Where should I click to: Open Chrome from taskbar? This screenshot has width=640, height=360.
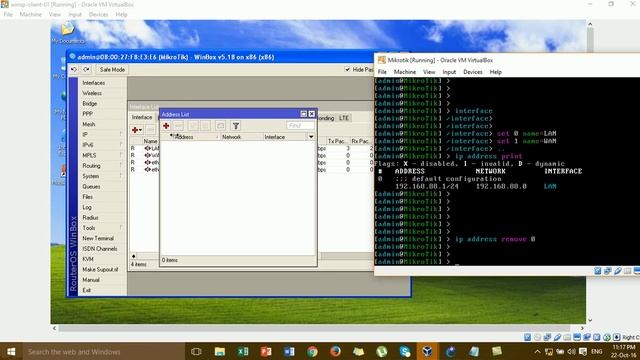tap(312, 351)
